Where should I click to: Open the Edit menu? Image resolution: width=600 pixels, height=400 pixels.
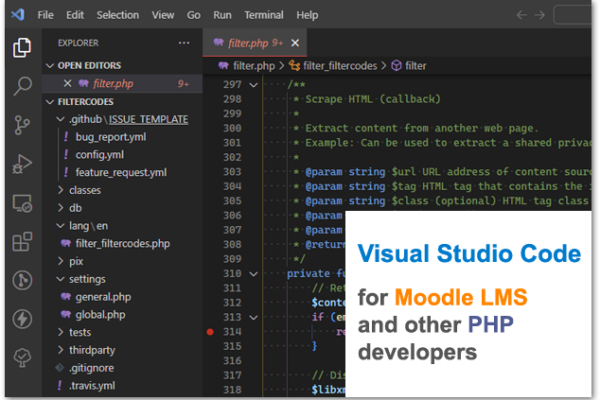point(75,15)
